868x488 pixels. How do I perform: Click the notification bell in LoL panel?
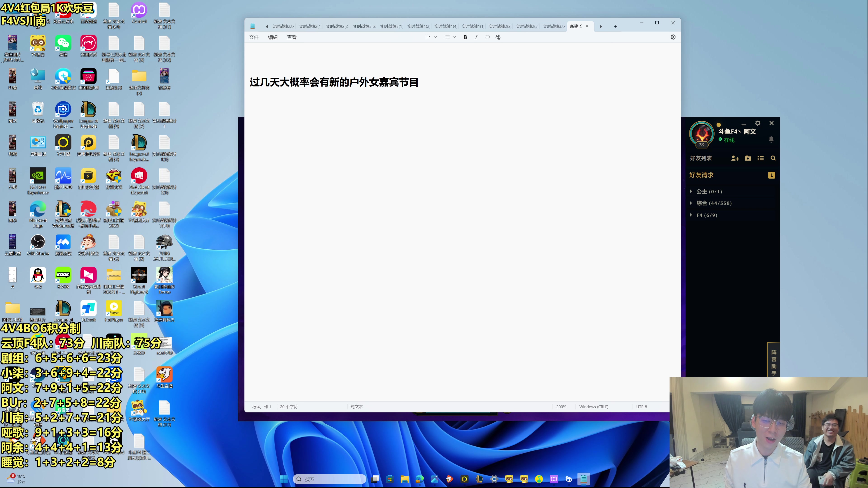tap(771, 139)
